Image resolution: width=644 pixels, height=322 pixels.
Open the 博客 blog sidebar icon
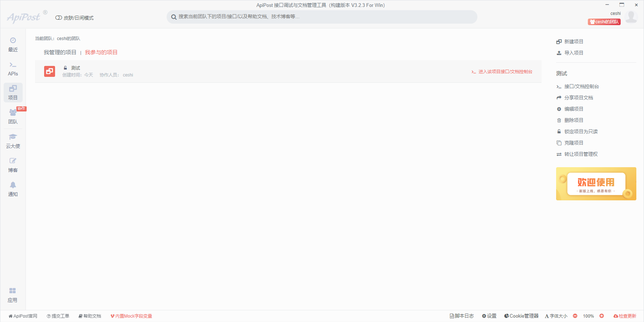13,165
